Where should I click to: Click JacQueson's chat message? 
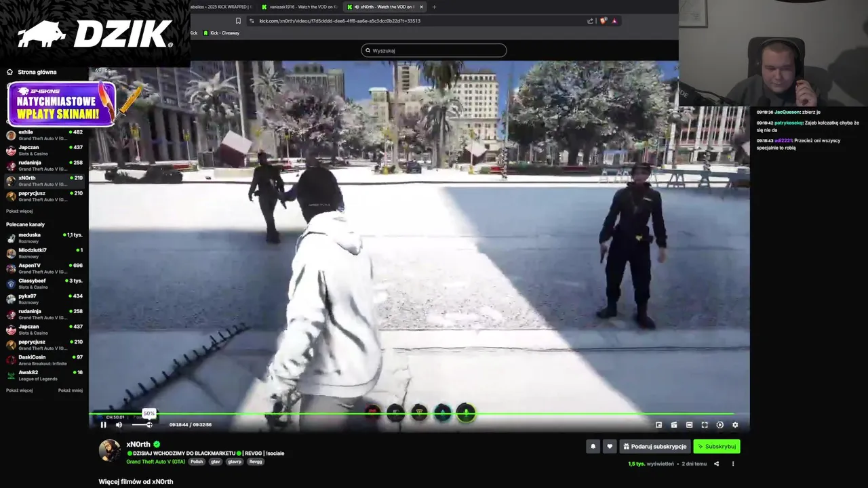click(789, 112)
